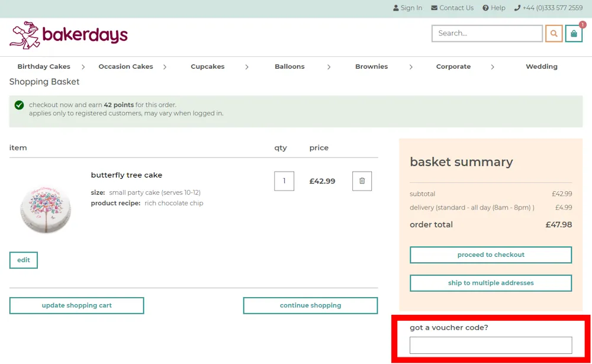This screenshot has height=364, width=592.
Task: Click the search magnifier icon
Action: click(x=554, y=33)
